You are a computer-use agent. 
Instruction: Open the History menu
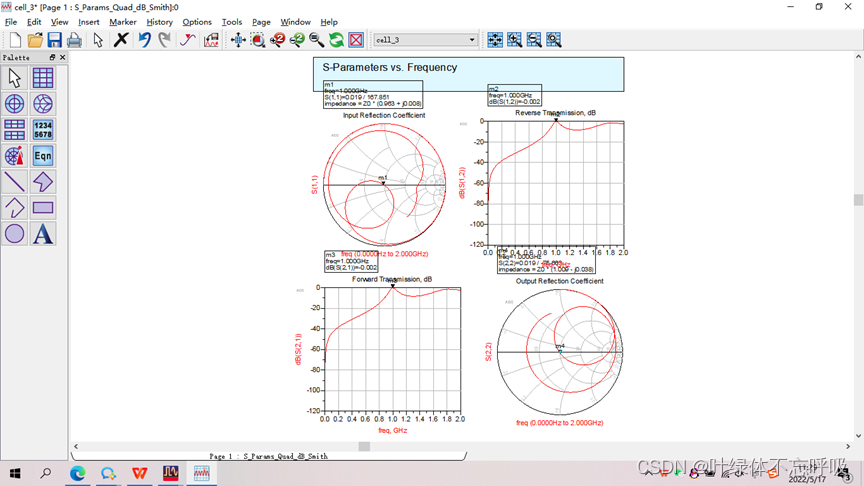(160, 22)
